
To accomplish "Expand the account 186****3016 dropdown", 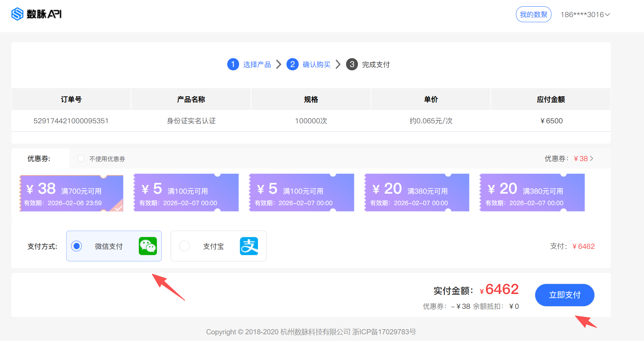I will point(585,14).
